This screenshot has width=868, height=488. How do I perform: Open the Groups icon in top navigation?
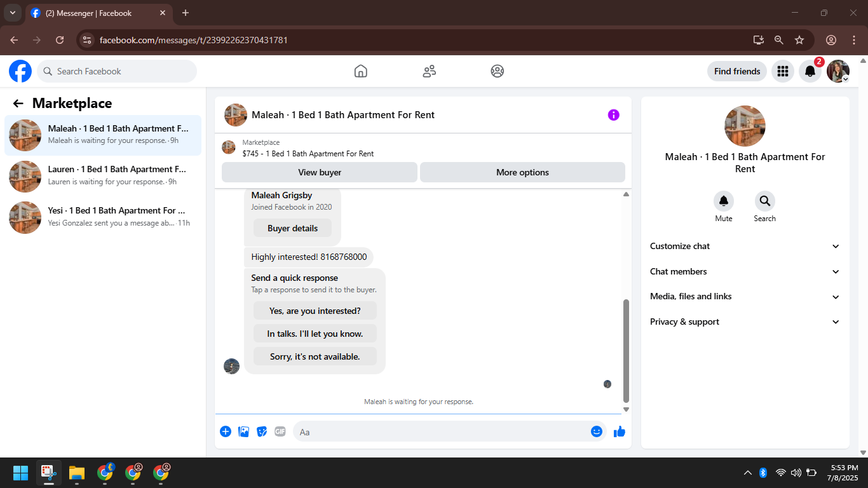[498, 71]
